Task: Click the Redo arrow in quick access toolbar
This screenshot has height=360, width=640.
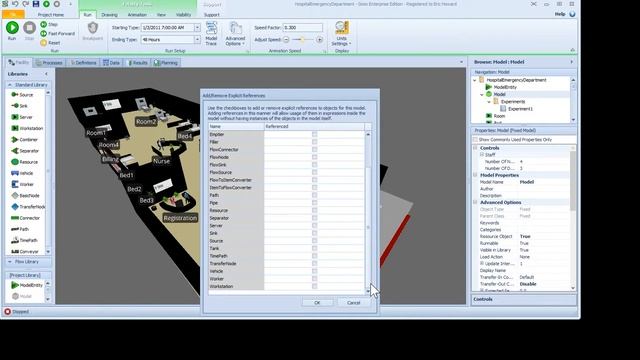Action: (x=25, y=4)
